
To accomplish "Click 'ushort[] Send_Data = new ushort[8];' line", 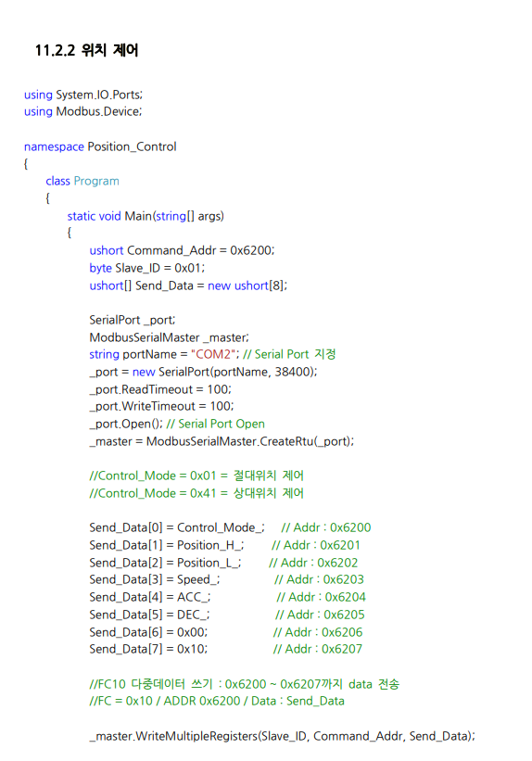I will point(188,285).
